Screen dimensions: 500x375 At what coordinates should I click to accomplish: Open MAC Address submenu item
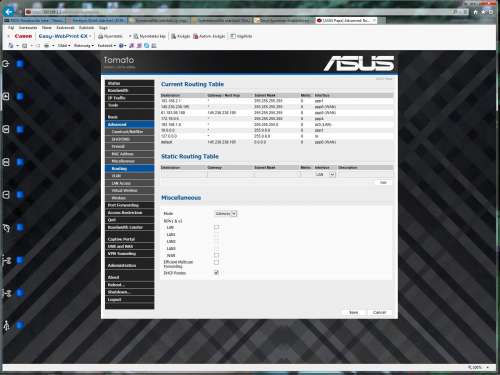[x=130, y=154]
